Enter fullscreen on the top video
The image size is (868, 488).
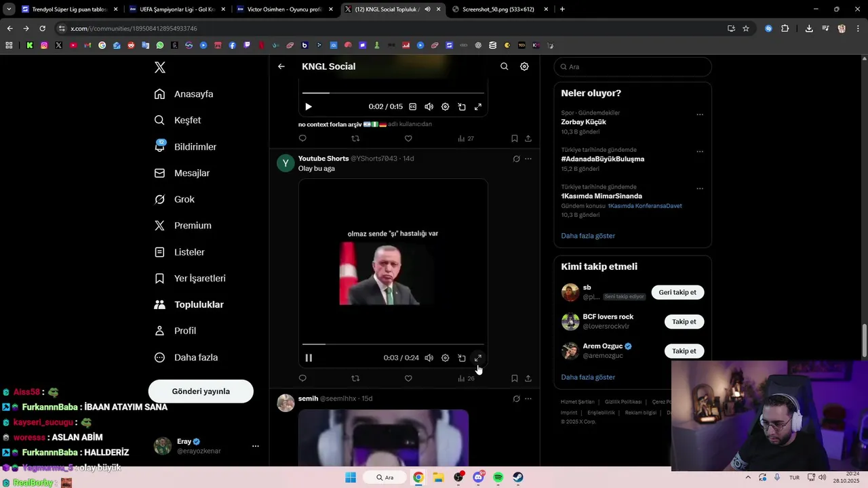[478, 106]
